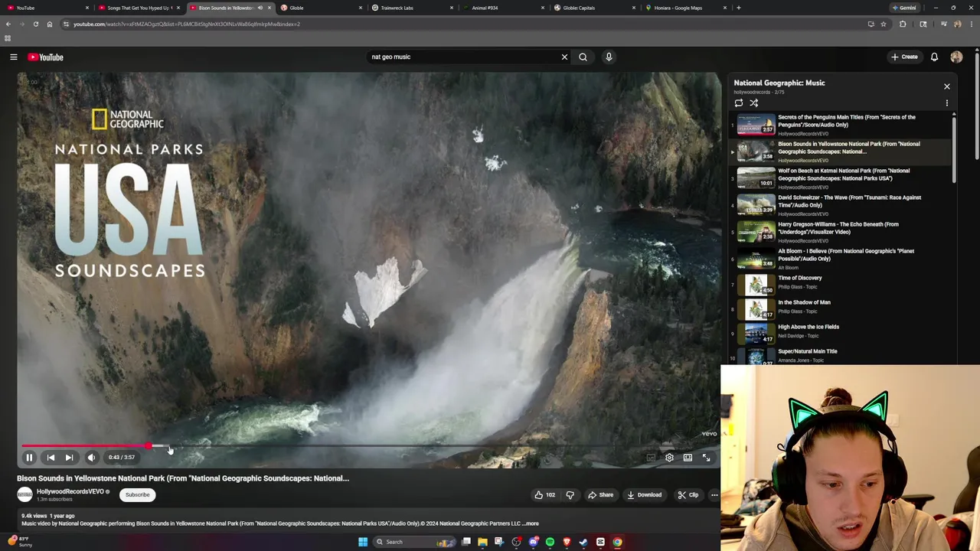Subscribe to HollywoodRecordsVEVO
Viewport: 980px width, 551px height.
(138, 495)
